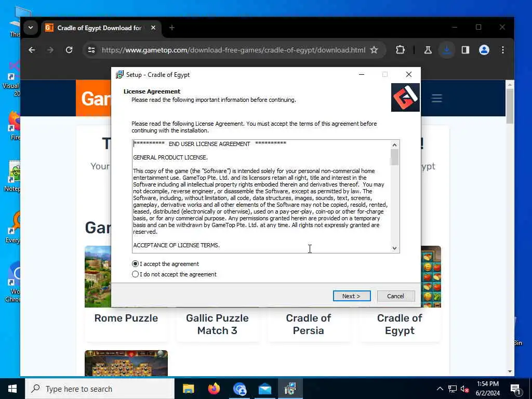This screenshot has height=399, width=532.
Task: Open the Chrome three-dot menu
Action: pos(503,50)
